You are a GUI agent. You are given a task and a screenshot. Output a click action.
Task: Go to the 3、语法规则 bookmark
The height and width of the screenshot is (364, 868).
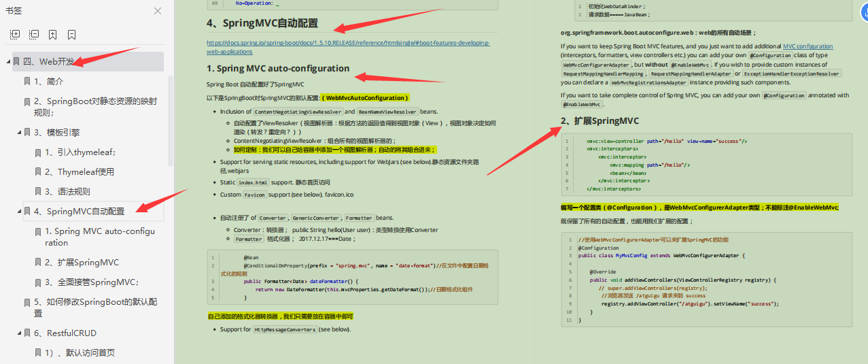(x=67, y=192)
